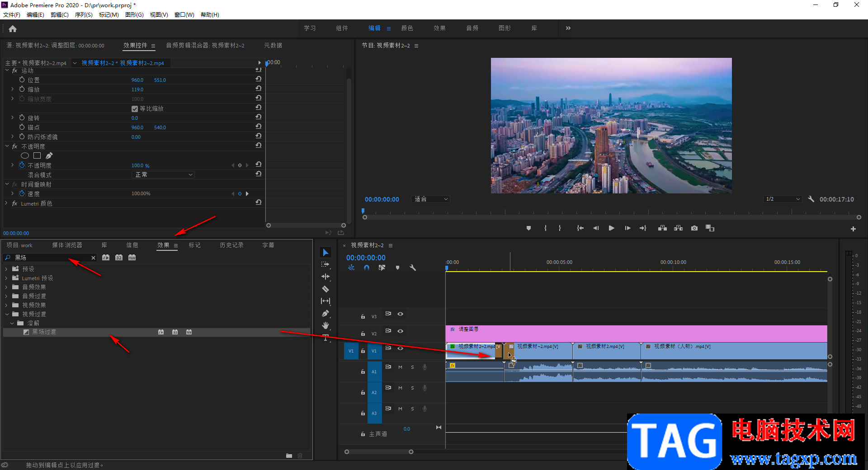The height and width of the screenshot is (470, 868).
Task: Mute track A1
Action: tap(400, 367)
